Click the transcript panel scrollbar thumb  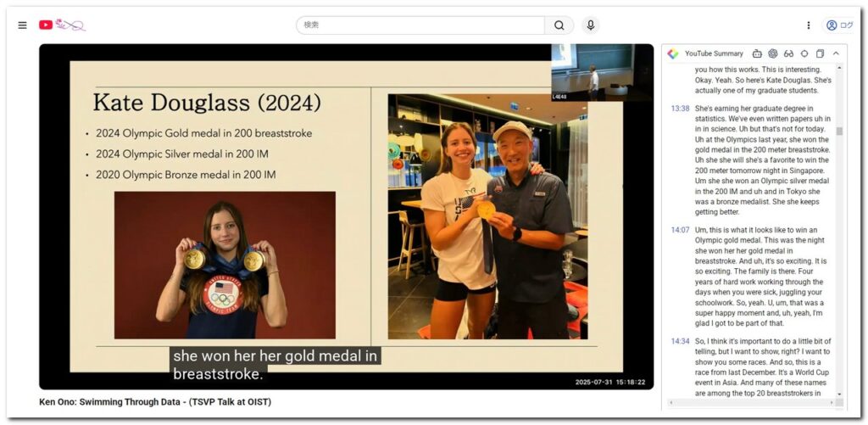839,131
